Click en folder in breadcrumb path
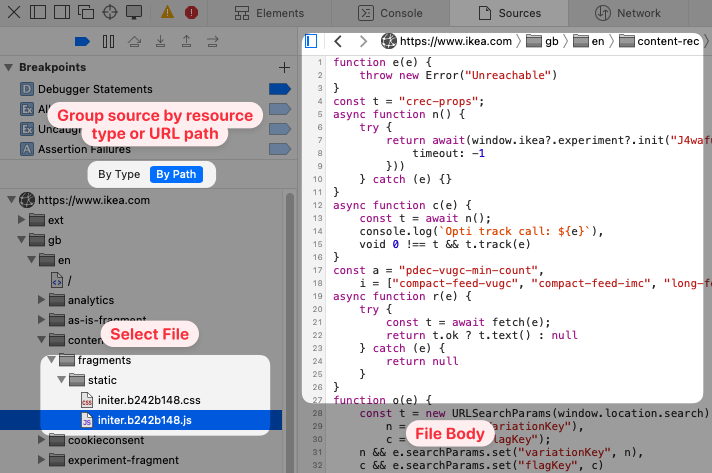This screenshot has height=473, width=712. 589,41
